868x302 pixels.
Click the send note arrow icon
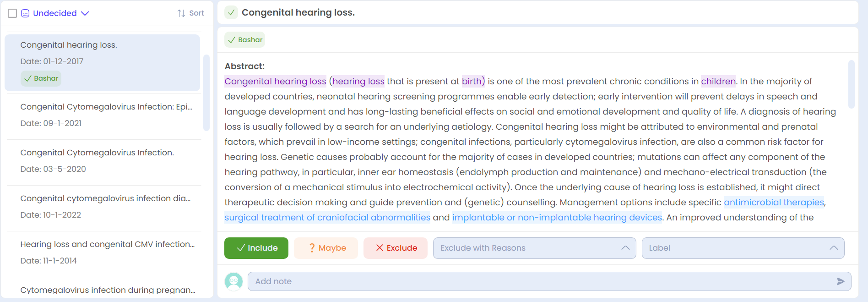(x=841, y=281)
